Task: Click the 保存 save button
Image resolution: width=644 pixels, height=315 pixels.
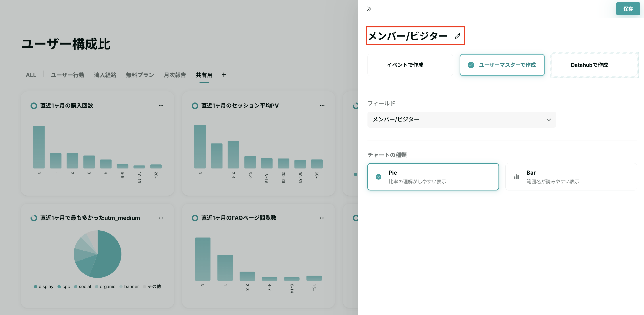Action: [x=628, y=9]
